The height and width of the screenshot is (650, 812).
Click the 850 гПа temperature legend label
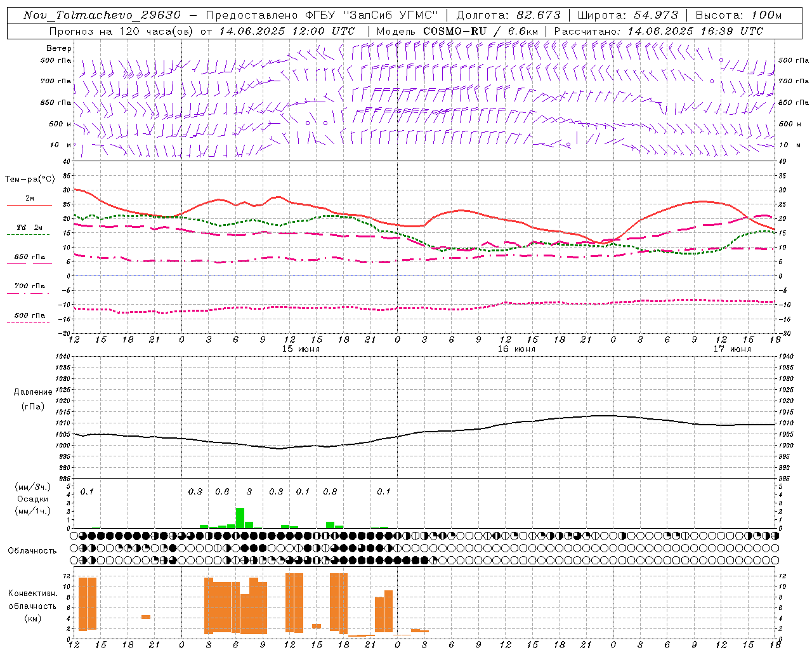[x=30, y=257]
